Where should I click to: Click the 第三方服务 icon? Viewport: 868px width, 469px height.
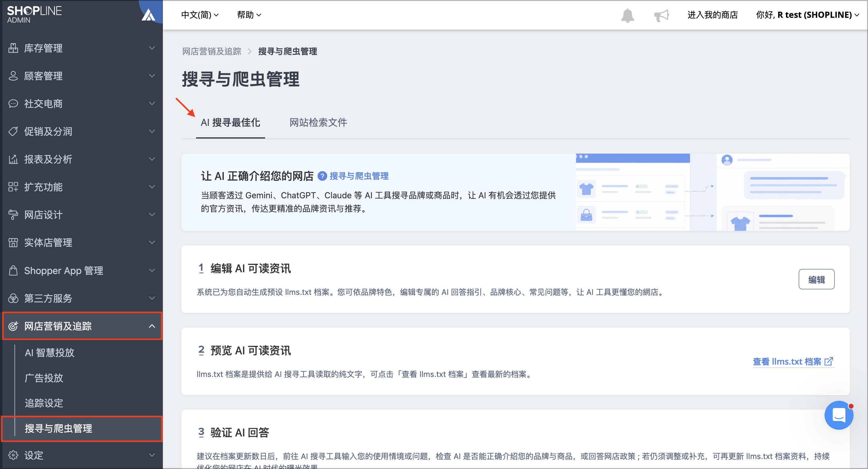tap(13, 298)
